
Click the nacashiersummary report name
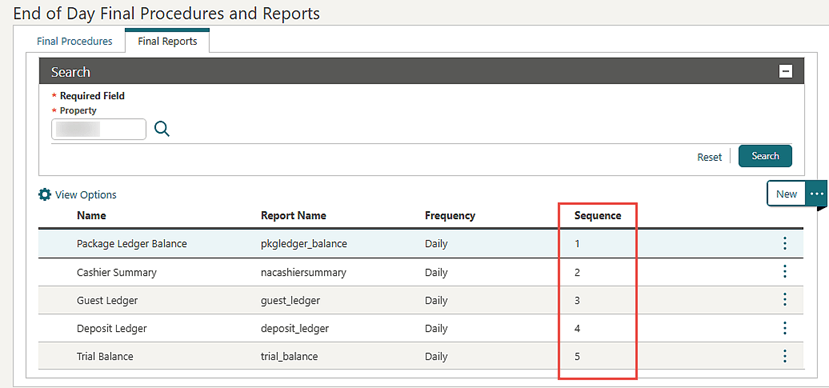pos(303,272)
